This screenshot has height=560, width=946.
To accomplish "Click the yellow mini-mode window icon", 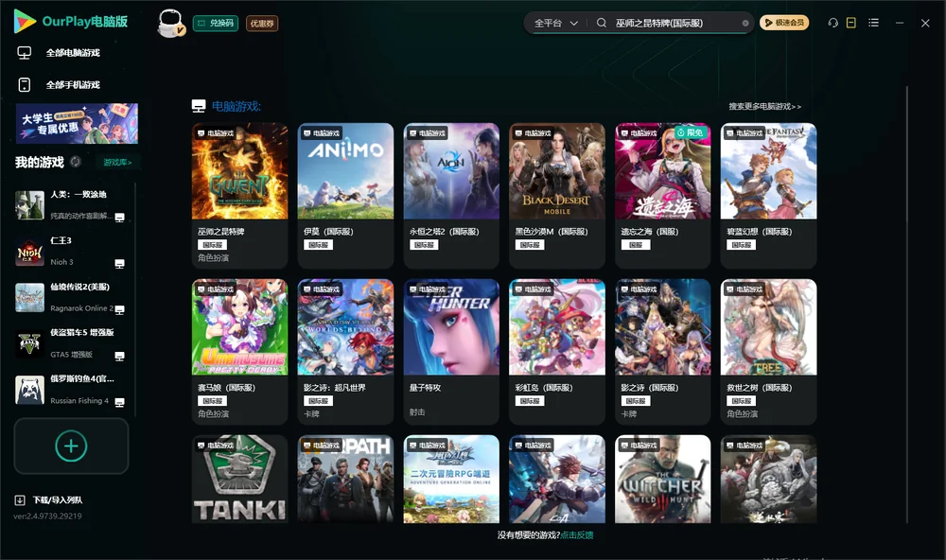I will 851,23.
